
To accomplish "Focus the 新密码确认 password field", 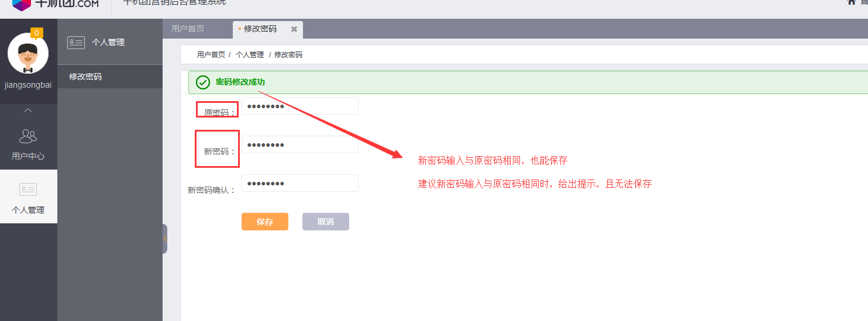I will tap(299, 183).
